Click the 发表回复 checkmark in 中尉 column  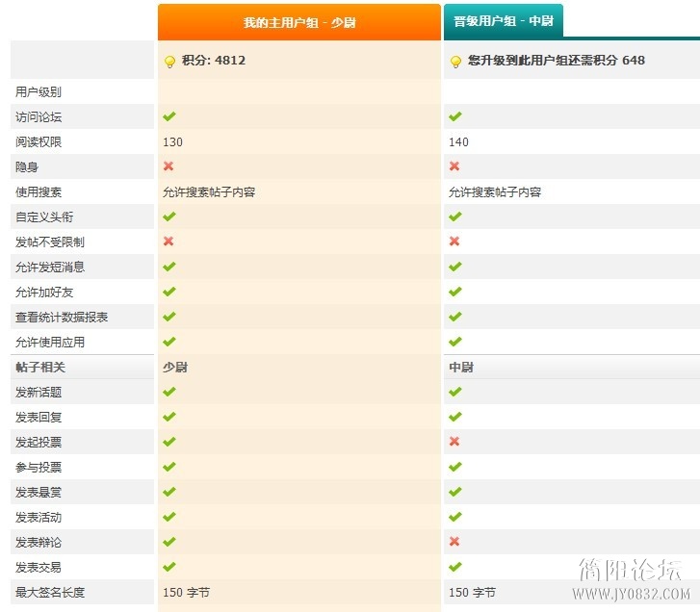(454, 417)
